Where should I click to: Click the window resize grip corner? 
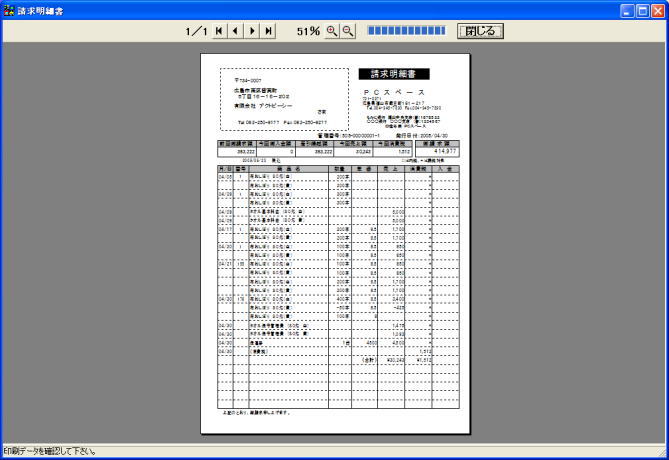pyautogui.click(x=662, y=452)
